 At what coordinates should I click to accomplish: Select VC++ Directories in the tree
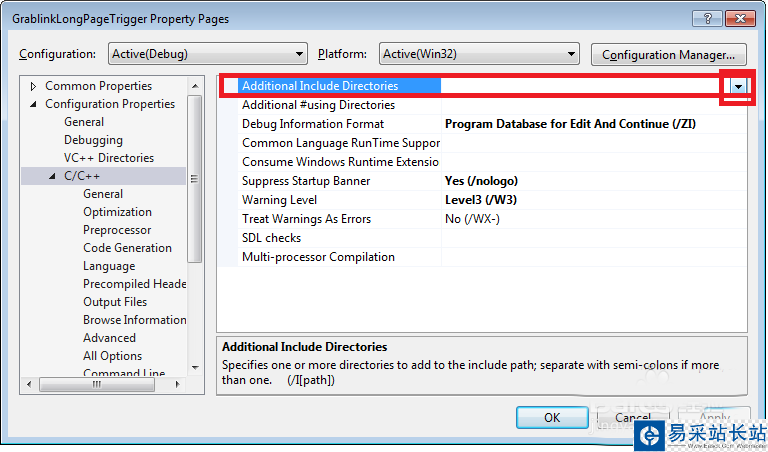click(109, 158)
